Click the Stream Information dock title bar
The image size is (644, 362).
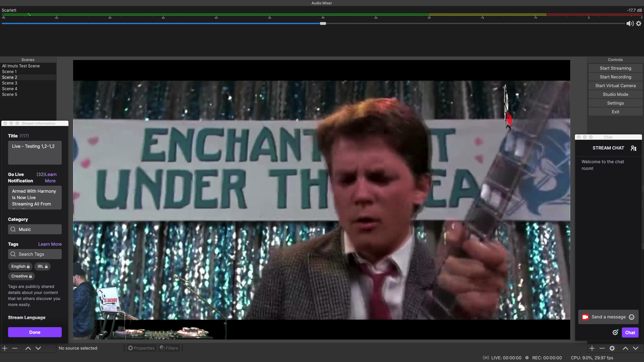[x=35, y=123]
